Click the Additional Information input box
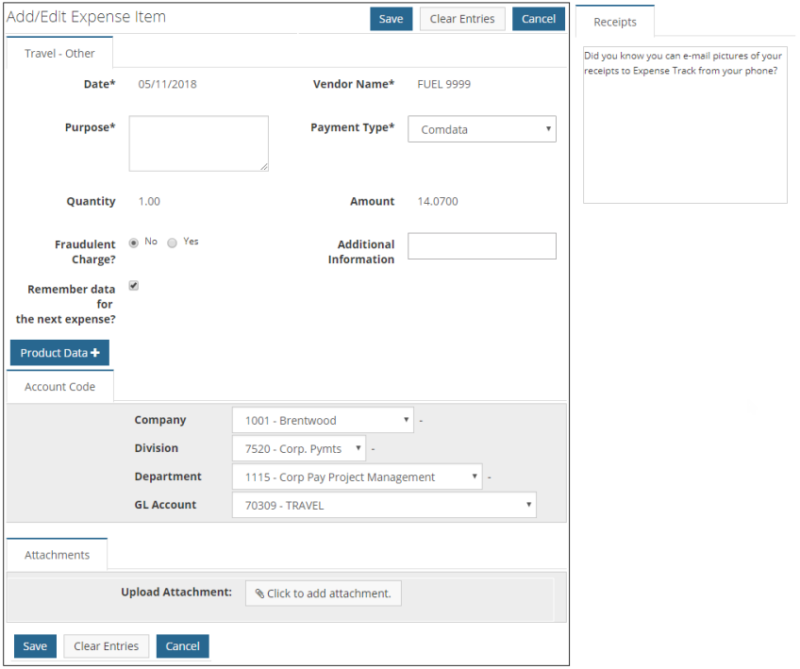Screen dimensions: 800x669 coord(481,246)
